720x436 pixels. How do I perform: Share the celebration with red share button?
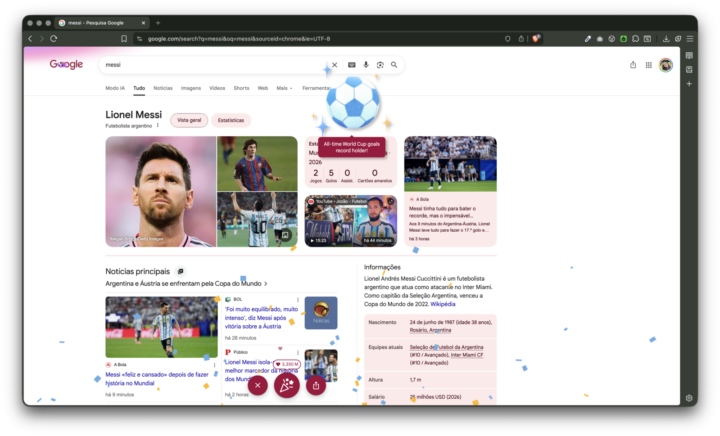[316, 386]
